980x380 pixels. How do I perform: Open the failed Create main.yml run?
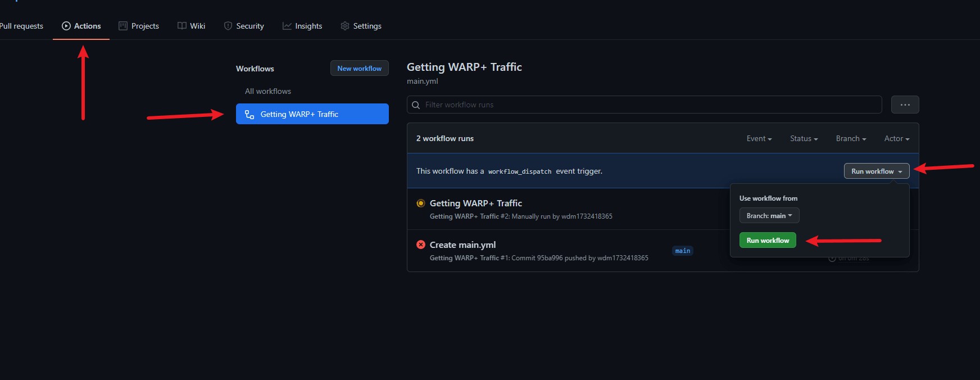point(462,245)
